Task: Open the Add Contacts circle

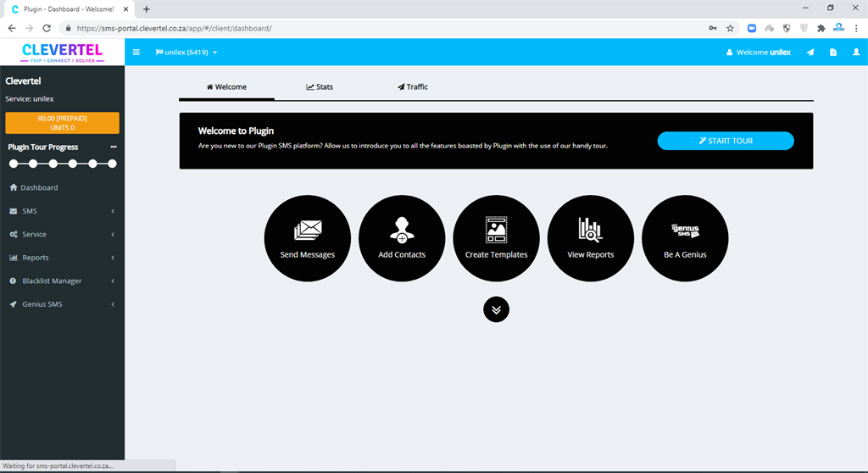Action: coord(402,238)
